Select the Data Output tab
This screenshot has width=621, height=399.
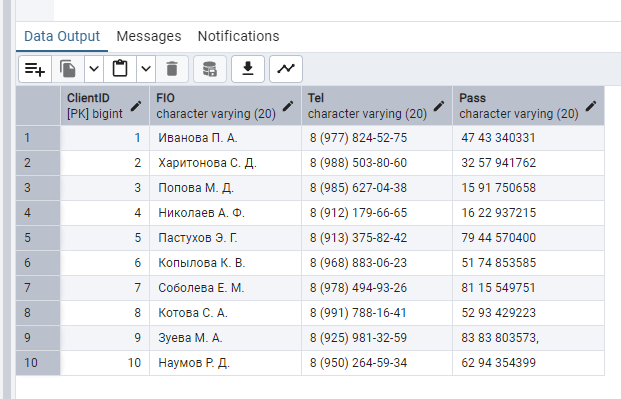point(62,36)
